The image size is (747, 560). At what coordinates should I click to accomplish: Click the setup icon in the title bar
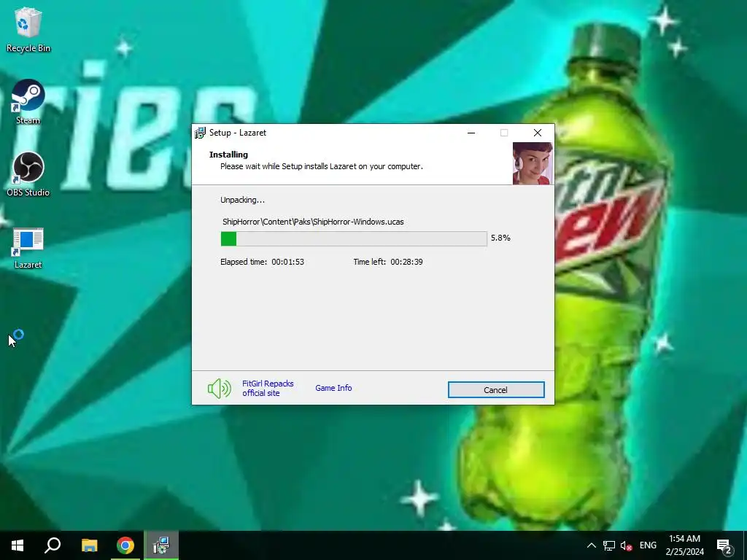pyautogui.click(x=201, y=133)
